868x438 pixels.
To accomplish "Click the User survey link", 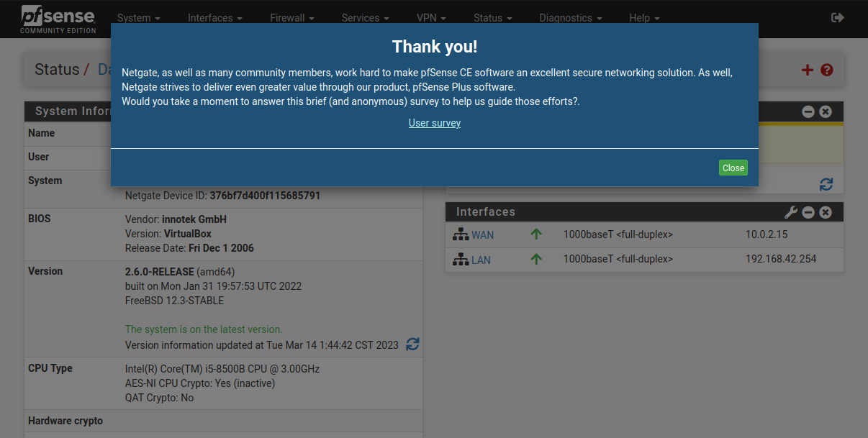I will (x=435, y=123).
